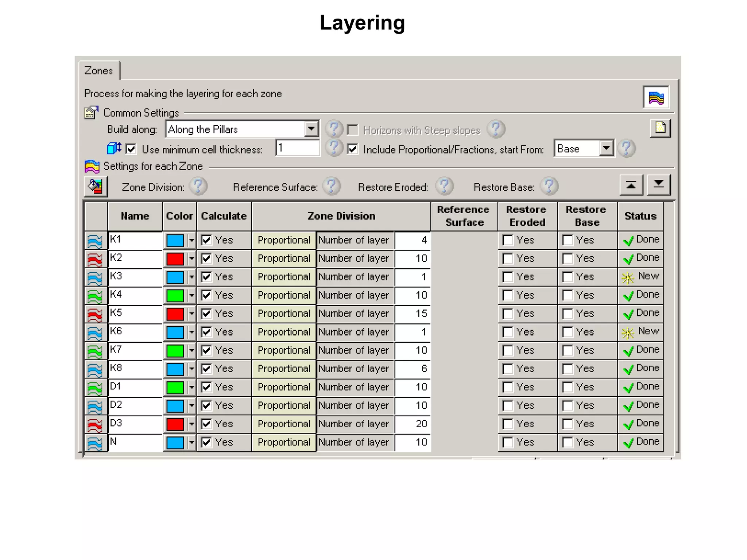Open the Build along dropdown
Image resolution: width=747 pixels, height=560 pixels.
[311, 129]
